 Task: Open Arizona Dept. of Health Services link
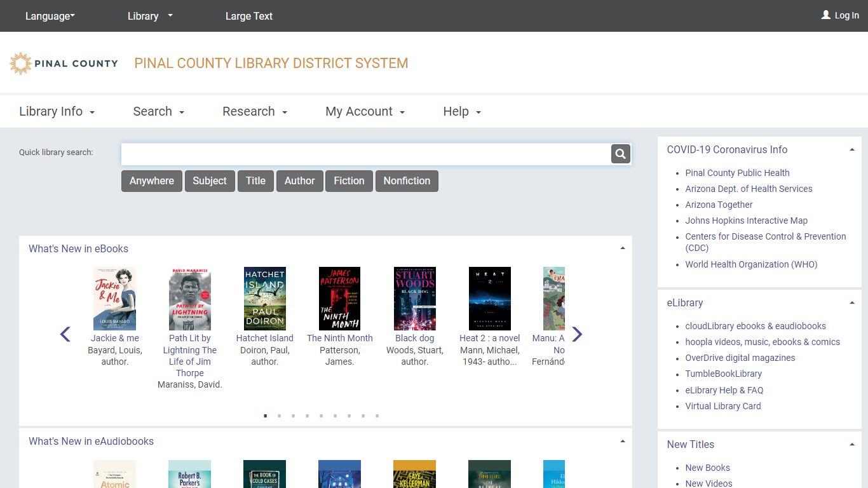coord(749,189)
